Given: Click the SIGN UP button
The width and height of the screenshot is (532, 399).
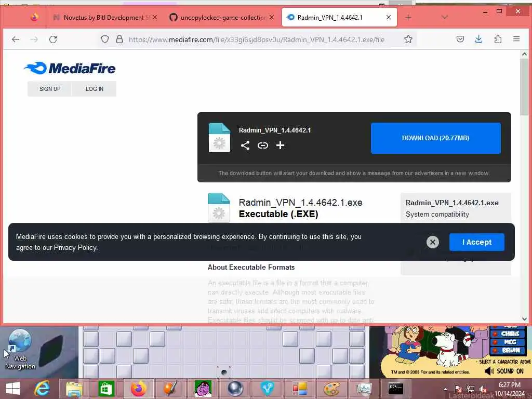Looking at the screenshot, I should click(50, 89).
